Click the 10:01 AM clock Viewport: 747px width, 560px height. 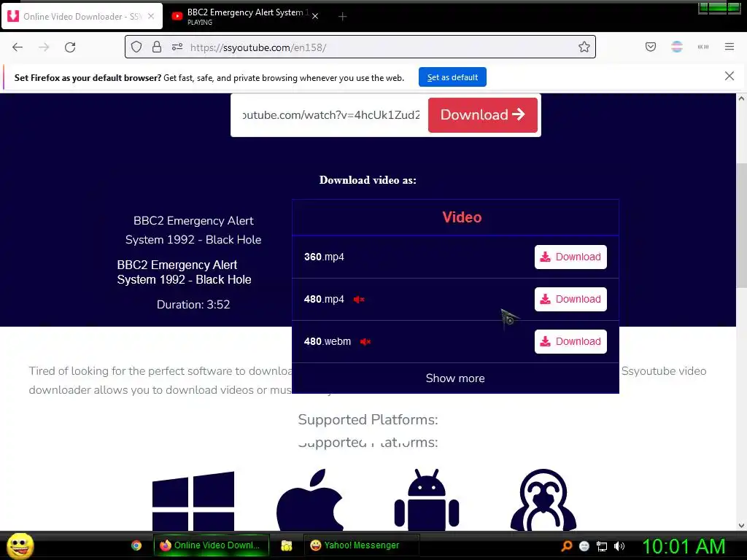pyautogui.click(x=684, y=546)
